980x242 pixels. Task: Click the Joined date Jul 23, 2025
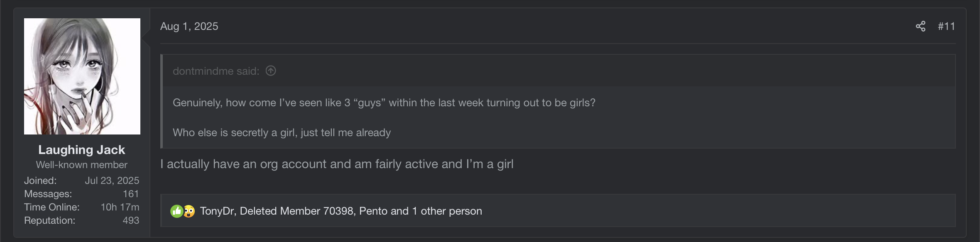pos(112,181)
